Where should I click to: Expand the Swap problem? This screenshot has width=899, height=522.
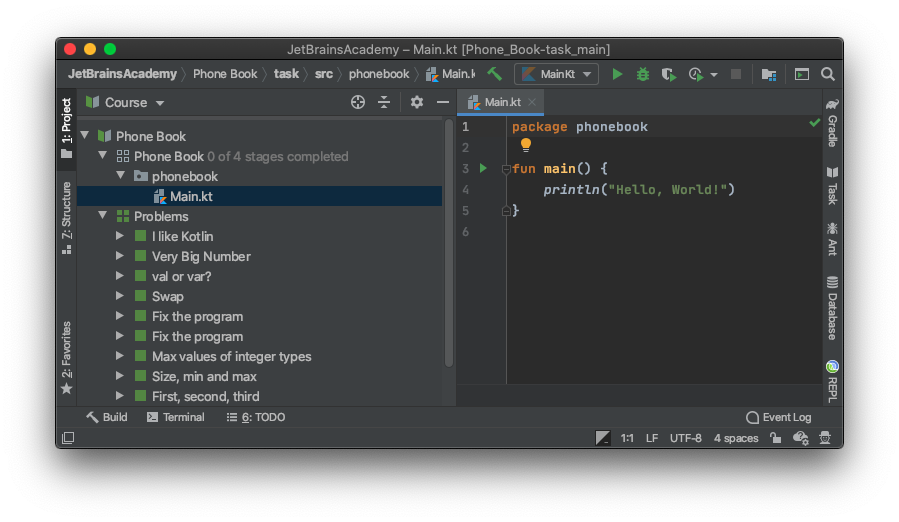[x=120, y=296]
